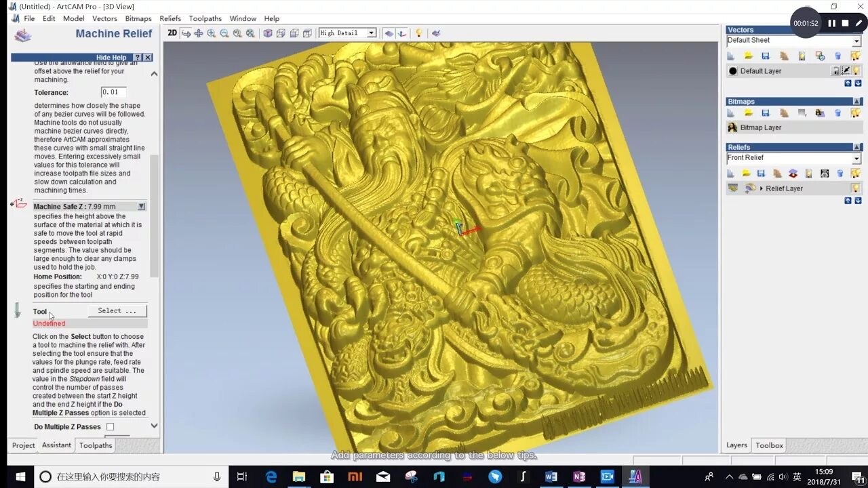Toggle Default Layer visibility light bulb

[x=856, y=70]
